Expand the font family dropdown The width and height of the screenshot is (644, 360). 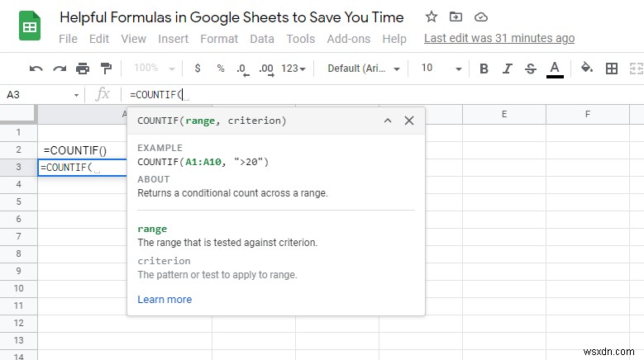[364, 69]
